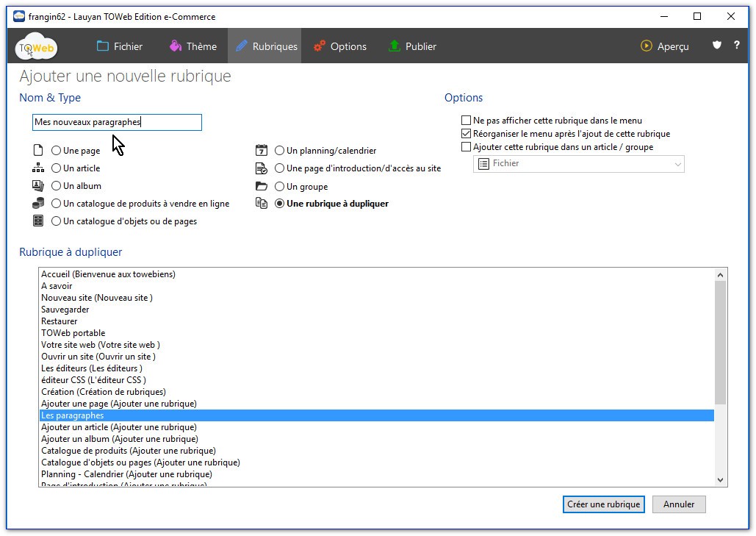756x536 pixels.
Task: Click the rubrique name text field
Action: [x=118, y=123]
